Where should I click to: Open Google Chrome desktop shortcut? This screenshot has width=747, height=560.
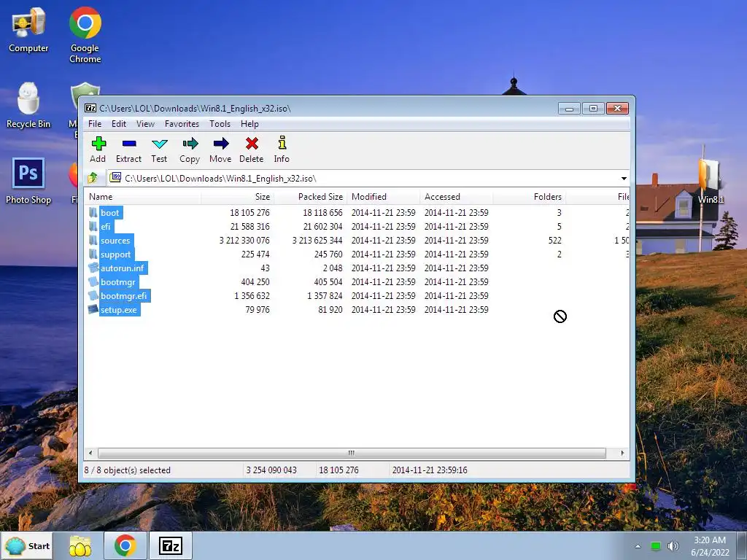pos(85,35)
